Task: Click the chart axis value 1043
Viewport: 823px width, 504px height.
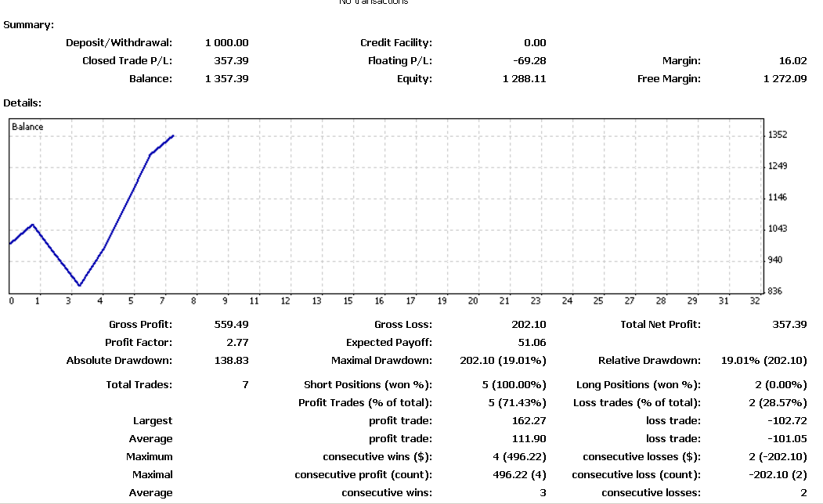Action: tap(778, 229)
